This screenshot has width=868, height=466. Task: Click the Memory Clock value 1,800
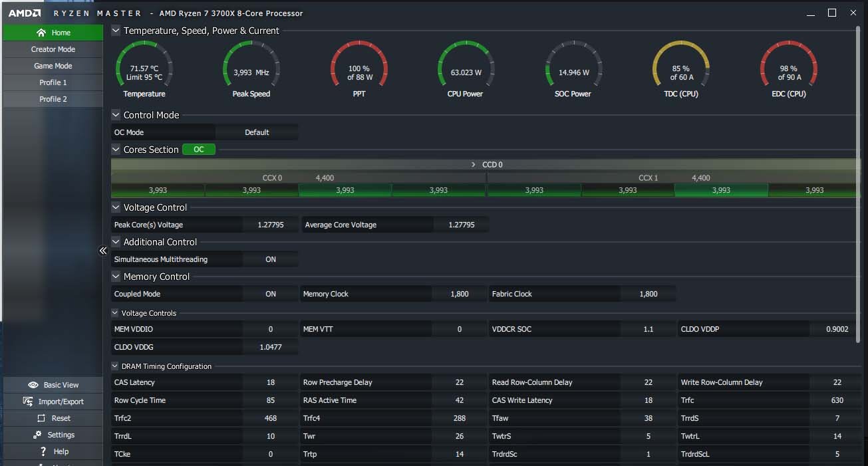[460, 294]
